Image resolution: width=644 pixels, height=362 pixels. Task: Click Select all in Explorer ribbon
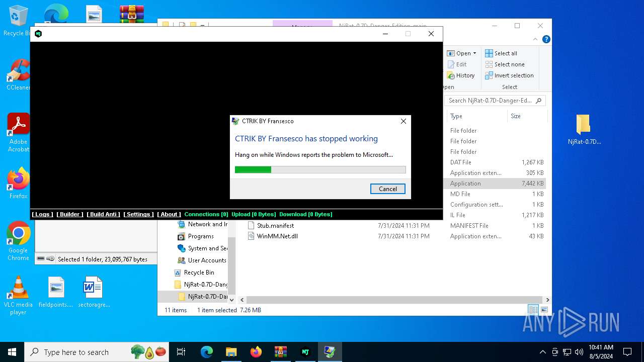(x=501, y=53)
